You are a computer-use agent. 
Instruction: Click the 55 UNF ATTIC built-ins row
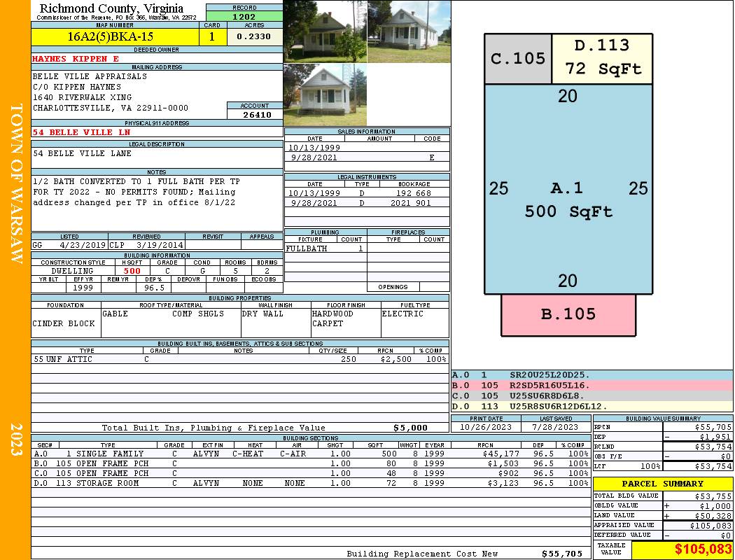click(x=239, y=359)
